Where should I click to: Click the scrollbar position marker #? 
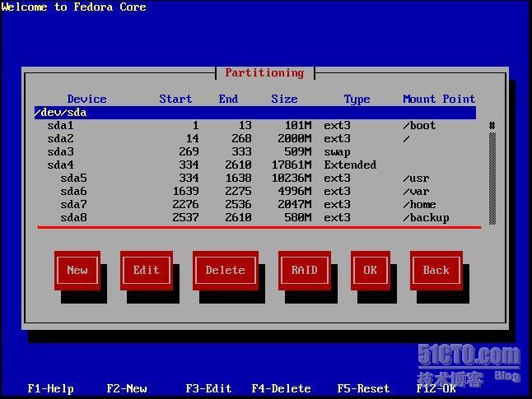(492, 126)
